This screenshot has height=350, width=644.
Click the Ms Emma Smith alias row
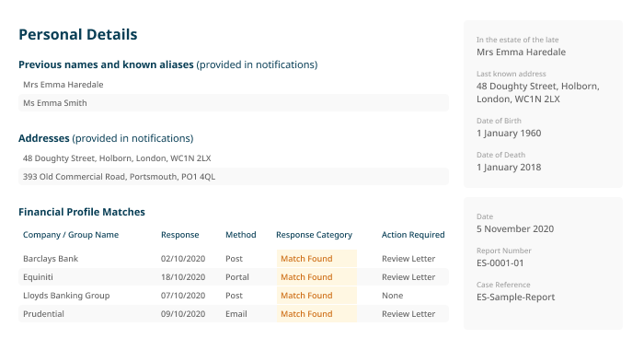pyautogui.click(x=234, y=103)
